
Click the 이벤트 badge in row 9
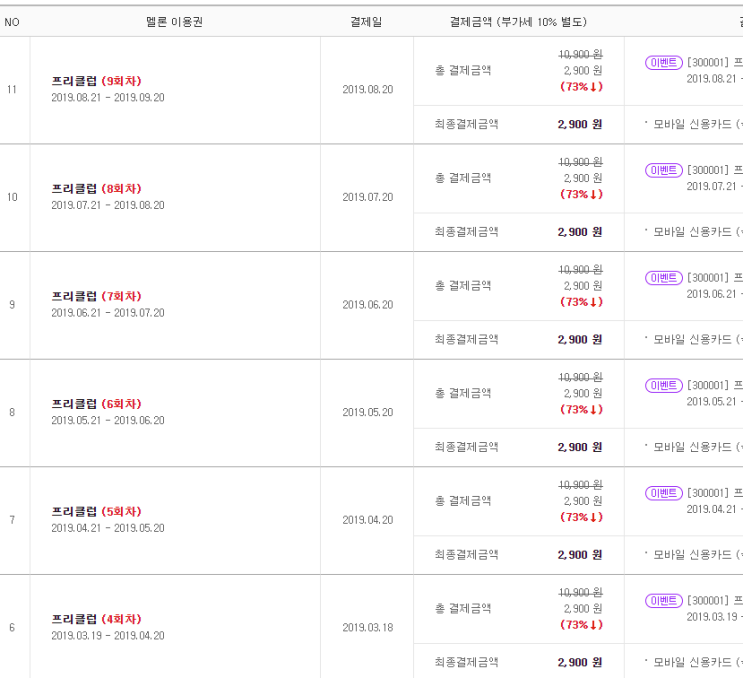coord(663,278)
